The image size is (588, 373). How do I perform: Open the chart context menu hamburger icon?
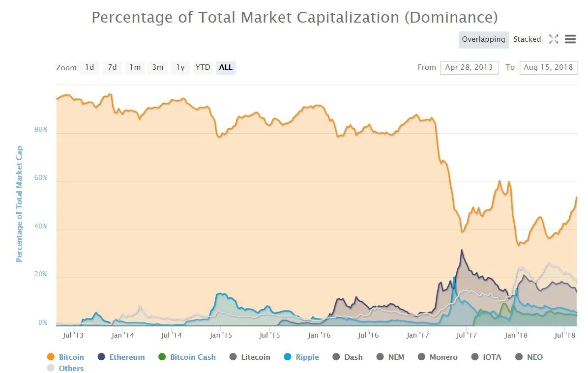tap(570, 39)
